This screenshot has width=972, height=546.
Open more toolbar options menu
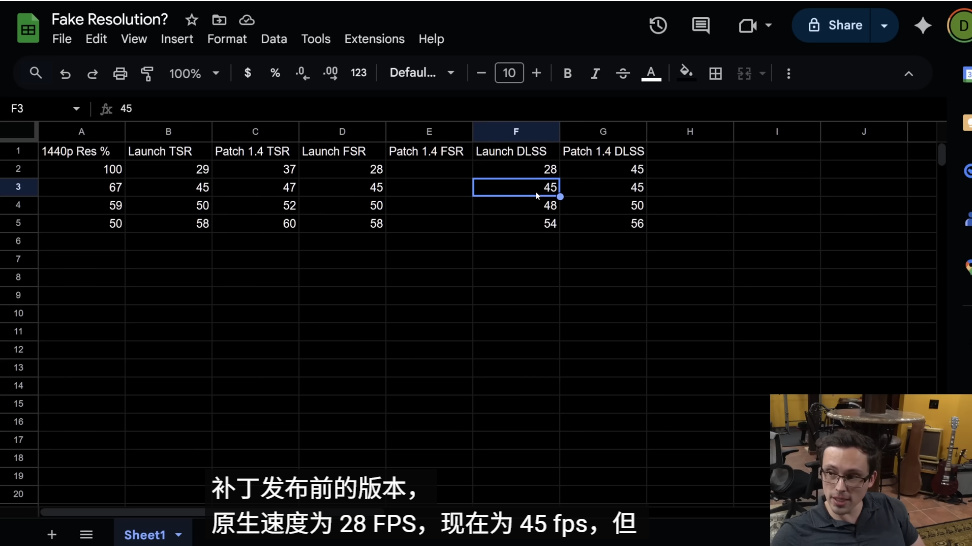[789, 74]
